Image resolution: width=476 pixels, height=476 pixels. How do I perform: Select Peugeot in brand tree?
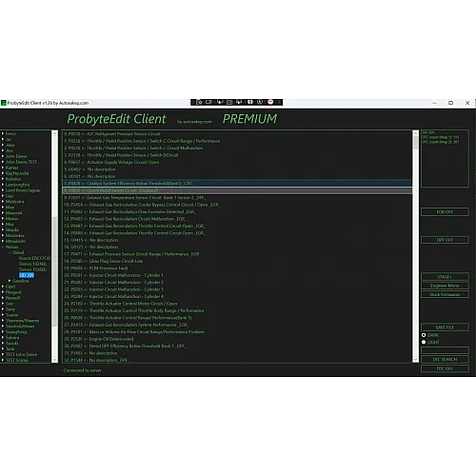[x=13, y=292]
